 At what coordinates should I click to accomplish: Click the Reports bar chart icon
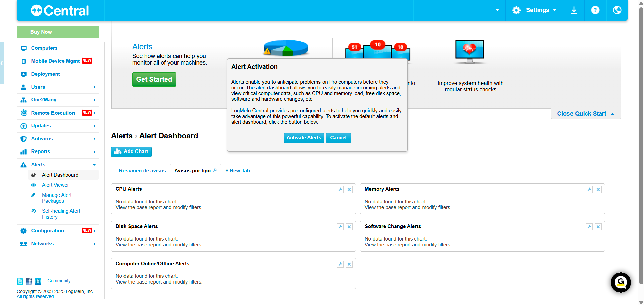pyautogui.click(x=23, y=152)
